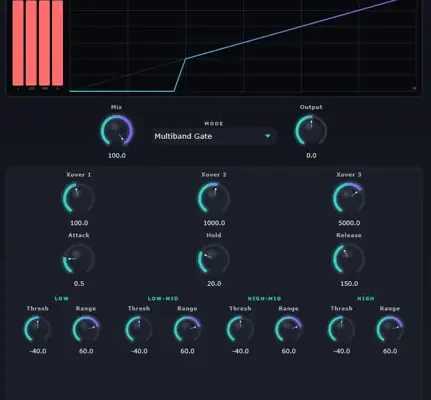The width and height of the screenshot is (431, 400).
Task: Click the Hold knob
Action: tap(214, 259)
